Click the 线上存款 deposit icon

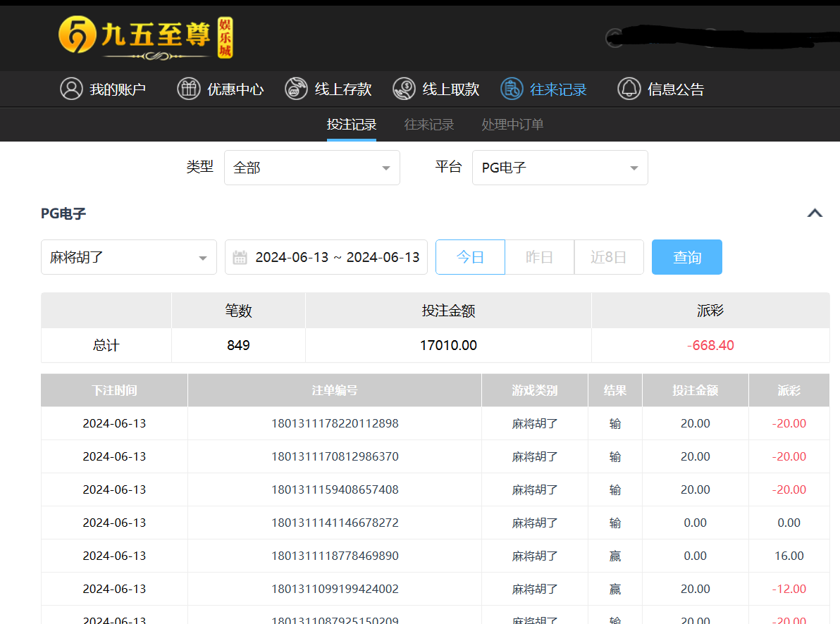pyautogui.click(x=296, y=89)
